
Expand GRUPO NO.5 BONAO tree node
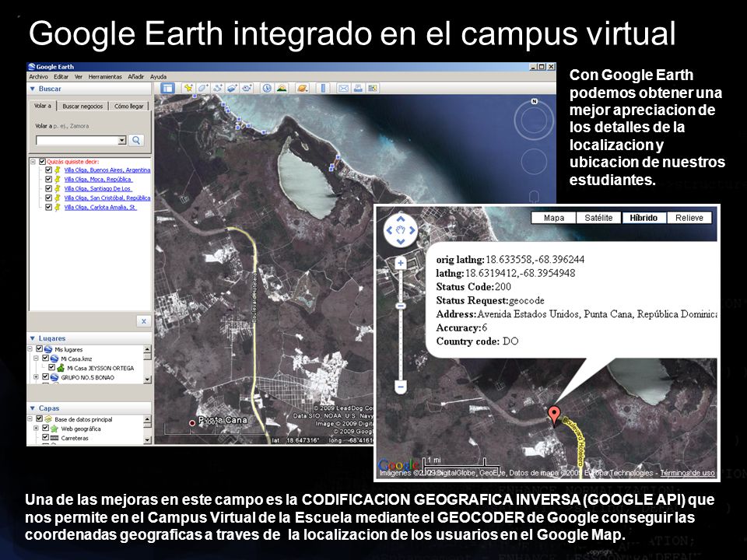(37, 377)
